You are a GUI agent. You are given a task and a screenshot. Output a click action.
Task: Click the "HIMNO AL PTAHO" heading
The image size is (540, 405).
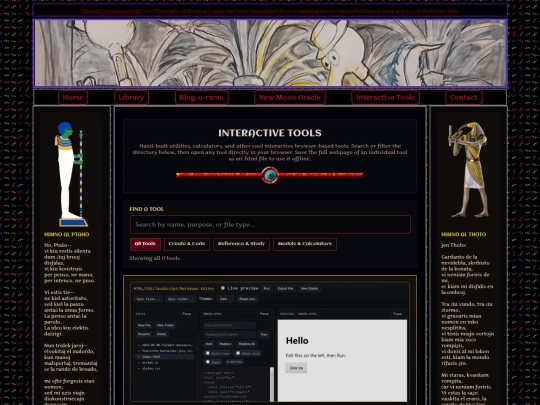[66, 235]
